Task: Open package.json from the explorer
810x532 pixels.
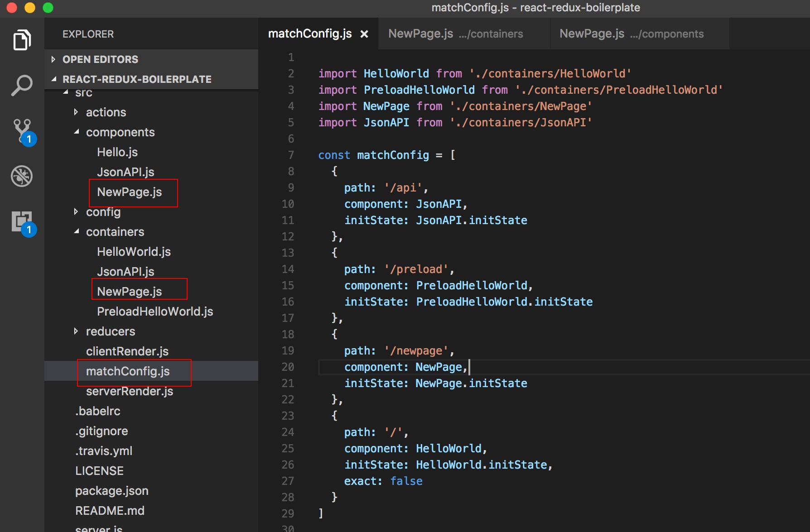Action: pyautogui.click(x=112, y=491)
